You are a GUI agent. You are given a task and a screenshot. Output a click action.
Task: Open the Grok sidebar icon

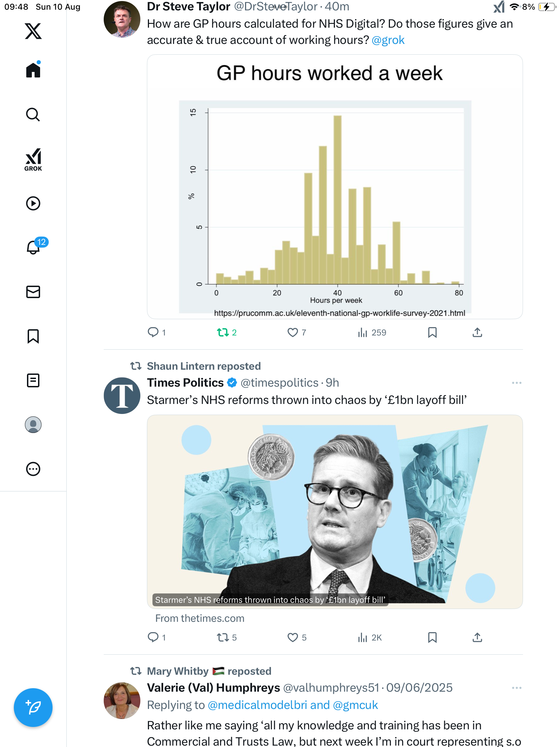pyautogui.click(x=33, y=160)
